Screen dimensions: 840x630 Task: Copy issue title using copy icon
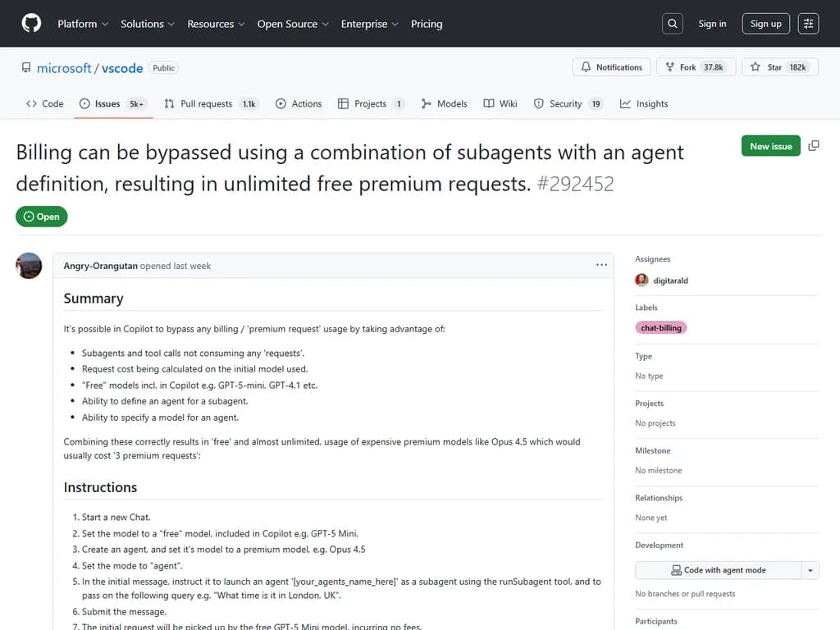tap(814, 146)
